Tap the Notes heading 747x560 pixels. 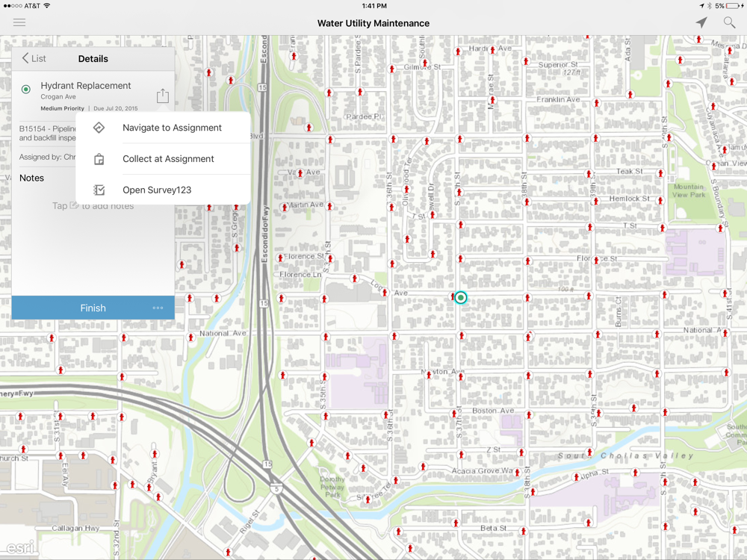pos(31,178)
